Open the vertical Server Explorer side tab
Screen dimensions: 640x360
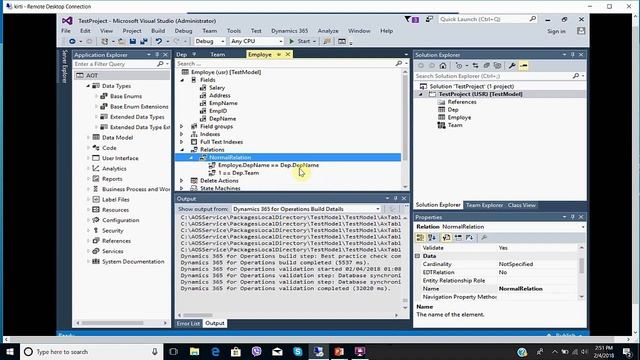click(64, 66)
